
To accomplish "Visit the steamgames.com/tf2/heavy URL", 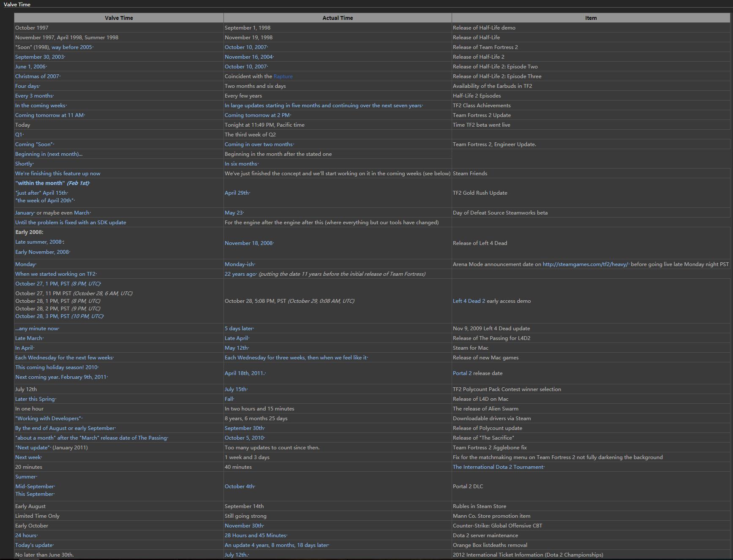I will click(585, 264).
